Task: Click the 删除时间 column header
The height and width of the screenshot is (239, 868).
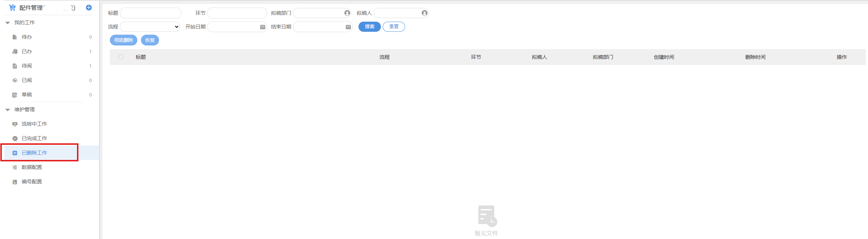Action: (x=755, y=57)
